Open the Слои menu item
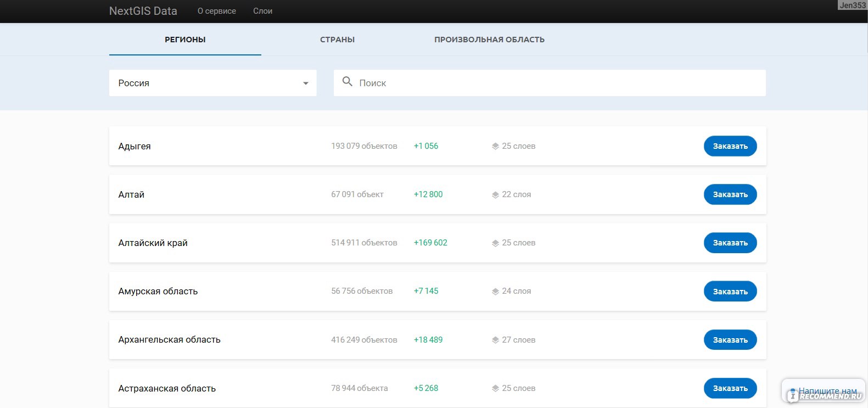The height and width of the screenshot is (408, 868). [262, 11]
